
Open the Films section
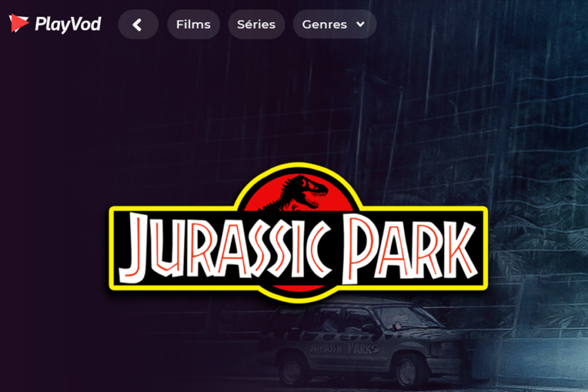coord(193,24)
